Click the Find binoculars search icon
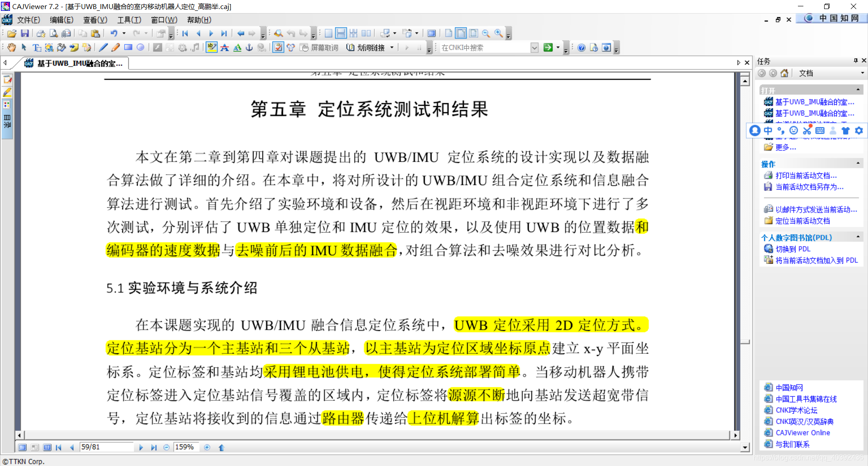This screenshot has width=868, height=466. point(278,33)
